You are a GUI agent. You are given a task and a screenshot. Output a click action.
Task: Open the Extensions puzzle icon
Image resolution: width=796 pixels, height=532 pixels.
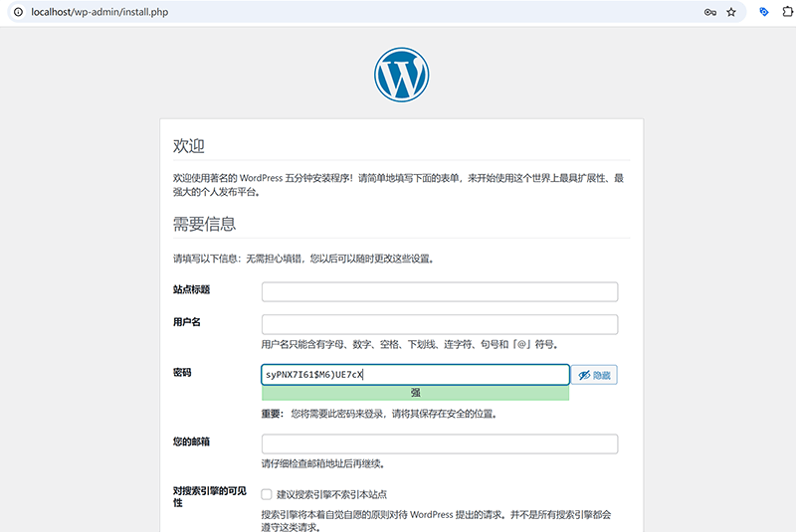[x=787, y=12]
